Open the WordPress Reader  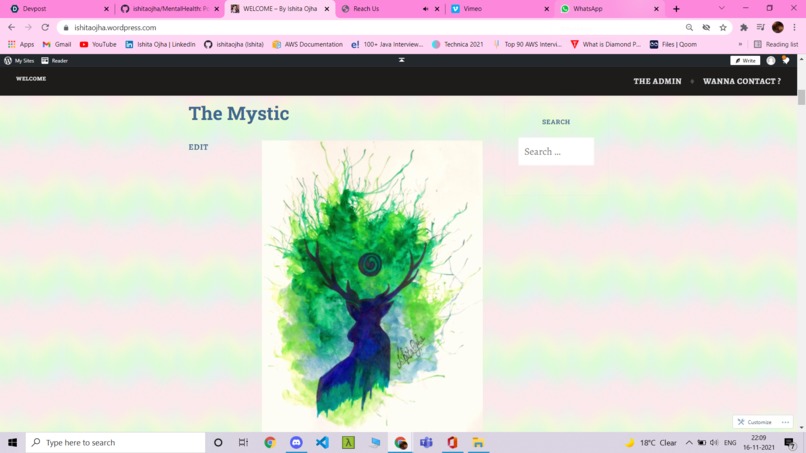pyautogui.click(x=54, y=61)
